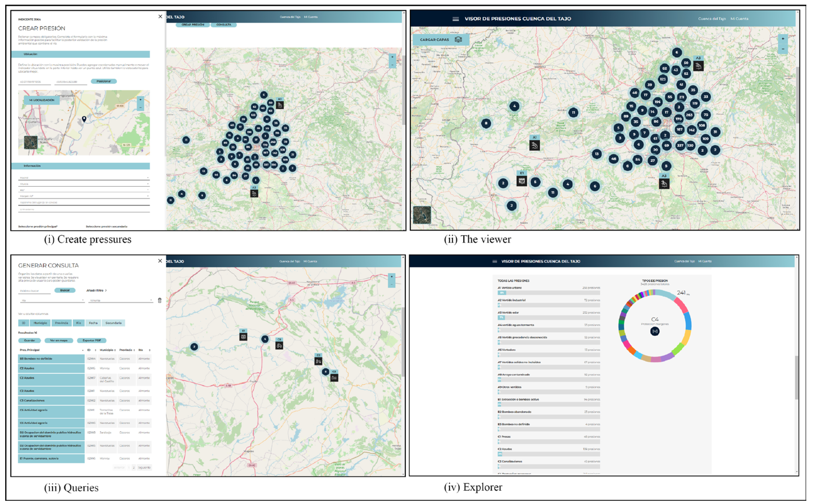
Task: Click the Exportar PDF button
Action: 92,340
